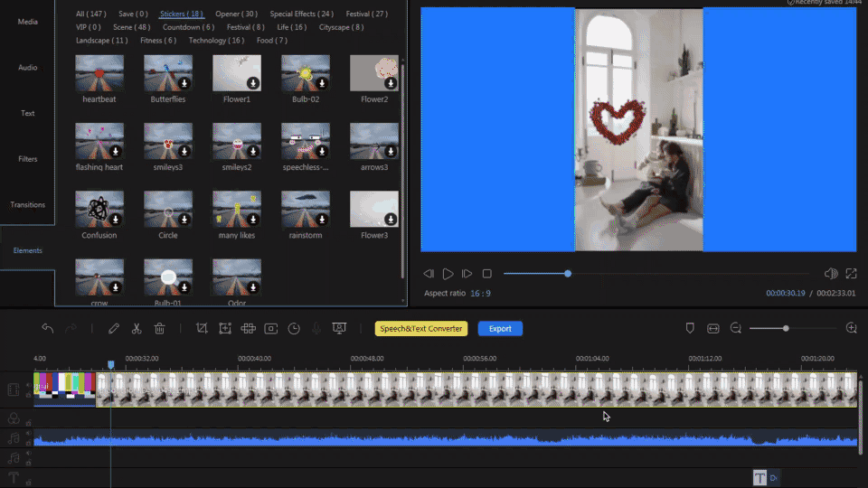Step to next frame
Screen dimensions: 868x488
click(467, 273)
